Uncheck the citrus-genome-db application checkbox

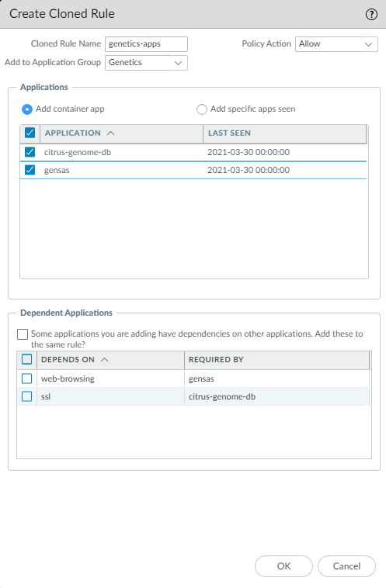[30, 152]
